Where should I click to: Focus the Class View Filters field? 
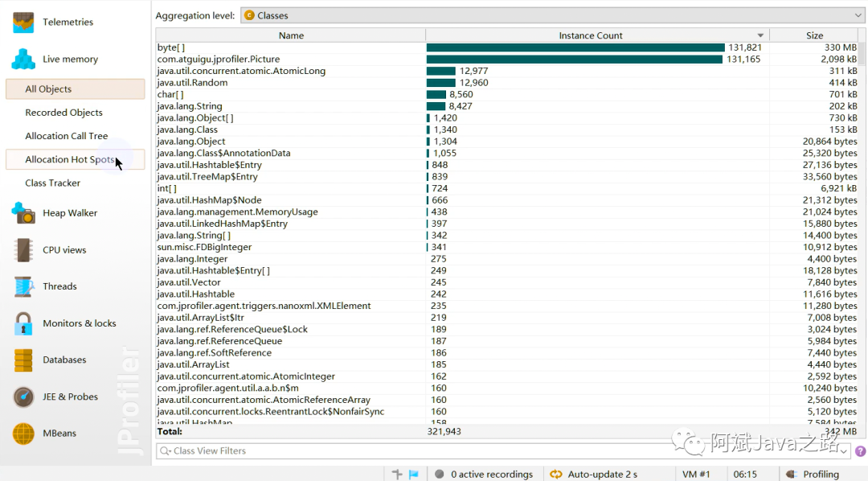coord(497,451)
